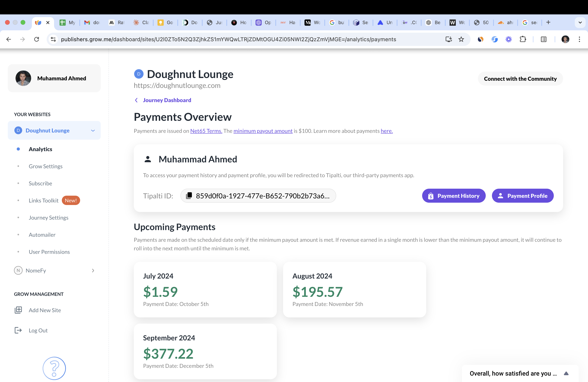Collapse the Doughnut Lounge site chevron
588x382 pixels.
pyautogui.click(x=93, y=131)
